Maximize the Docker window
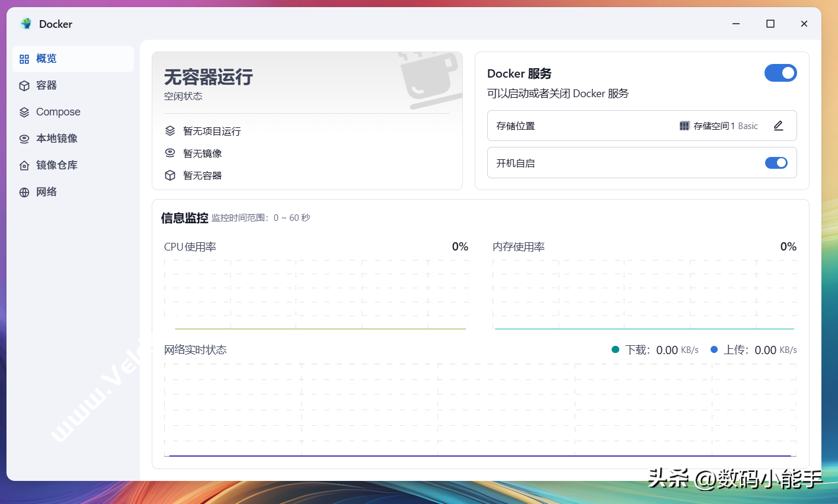The width and height of the screenshot is (838, 504). click(x=770, y=24)
